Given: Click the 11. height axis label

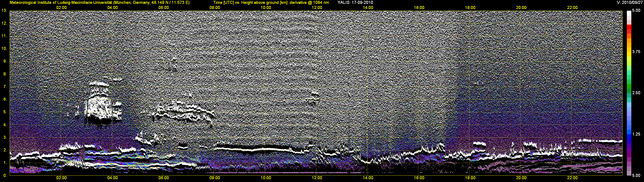Looking at the screenshot, I should click(4, 36).
